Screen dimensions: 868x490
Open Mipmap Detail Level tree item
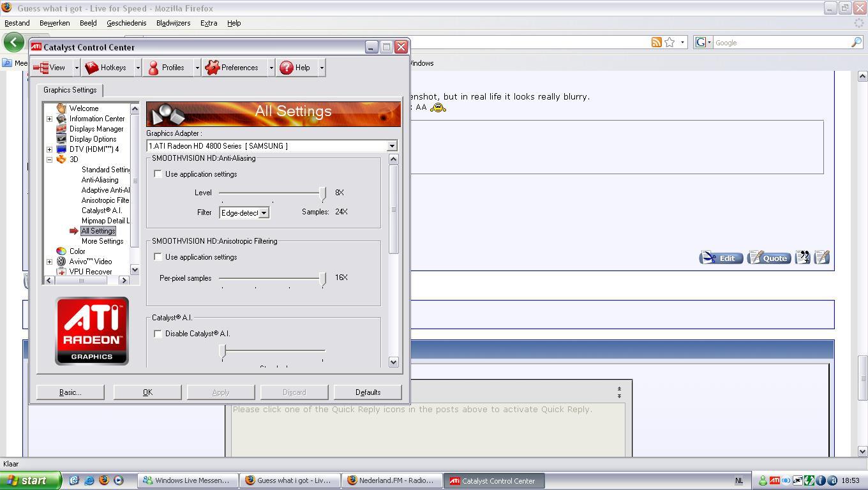[x=105, y=221]
